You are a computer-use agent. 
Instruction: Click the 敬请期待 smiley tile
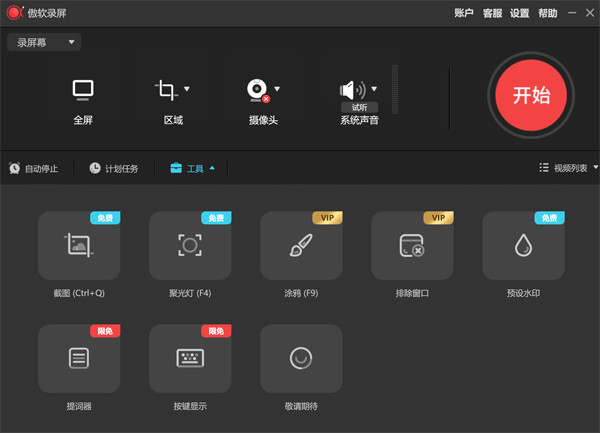tap(301, 358)
